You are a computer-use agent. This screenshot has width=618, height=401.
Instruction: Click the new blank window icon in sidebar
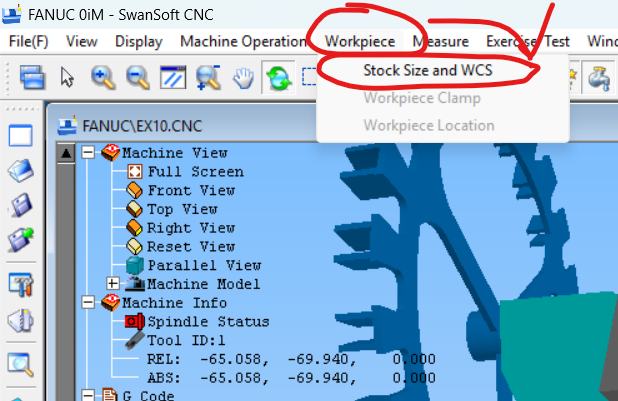pyautogui.click(x=21, y=135)
